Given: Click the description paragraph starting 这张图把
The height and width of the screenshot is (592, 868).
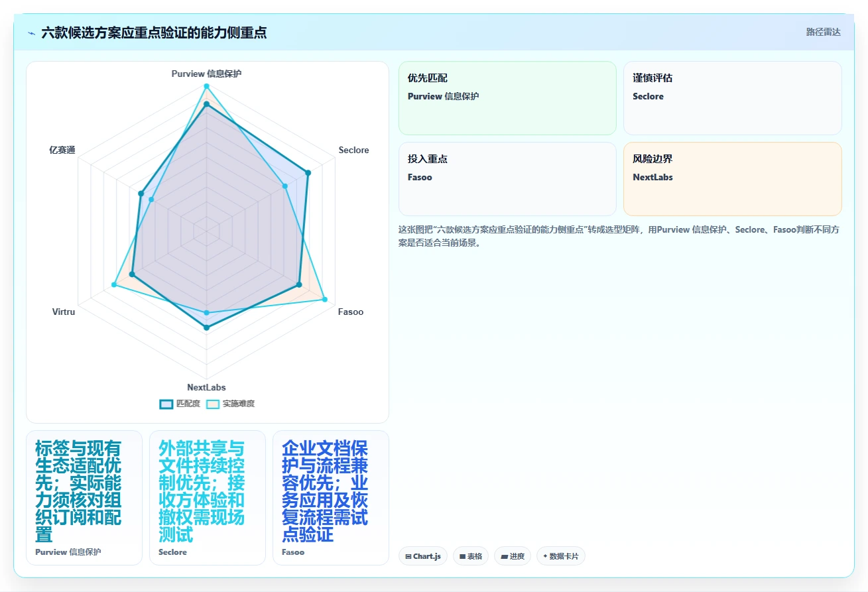Looking at the screenshot, I should 620,236.
